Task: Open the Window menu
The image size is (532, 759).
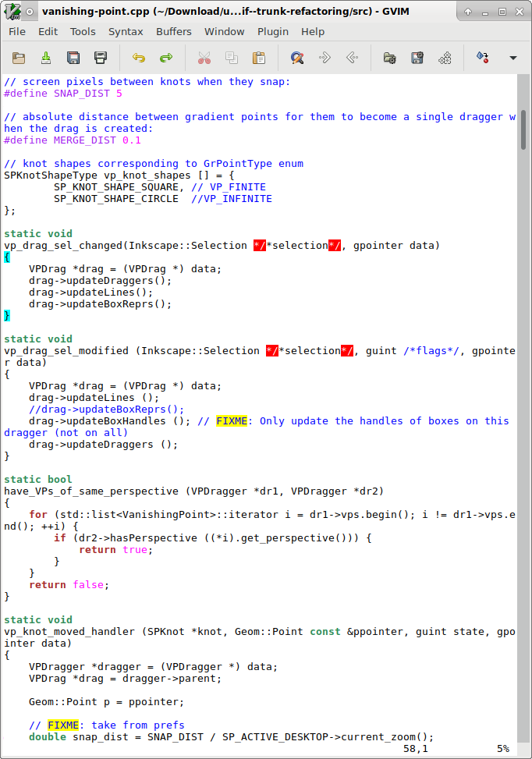Action: tap(224, 31)
